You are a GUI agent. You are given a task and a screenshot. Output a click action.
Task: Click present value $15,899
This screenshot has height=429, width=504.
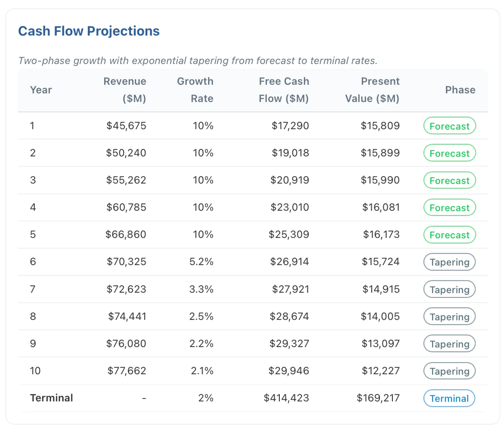tap(380, 153)
